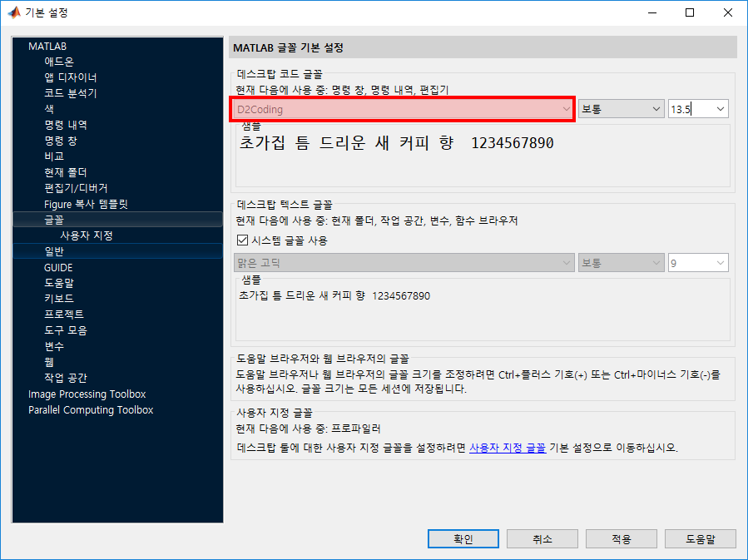Viewport: 748px width, 560px height.
Task: Uncheck the 시스템 글꼴 사용 checkbox
Action: [x=242, y=240]
